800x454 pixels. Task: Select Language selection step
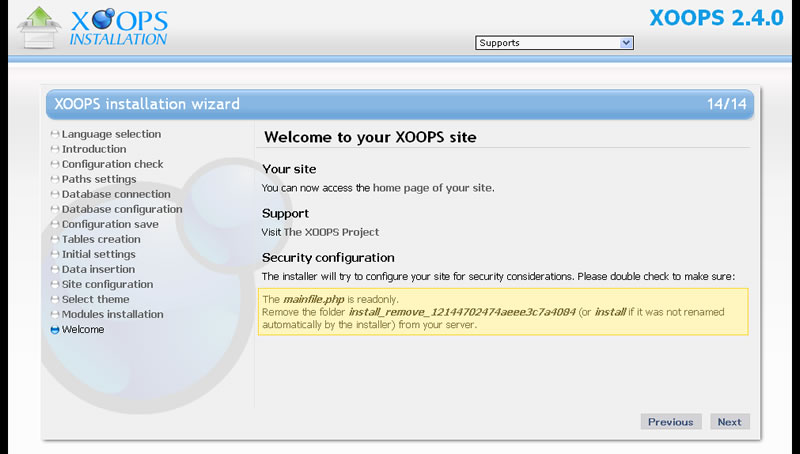111,134
